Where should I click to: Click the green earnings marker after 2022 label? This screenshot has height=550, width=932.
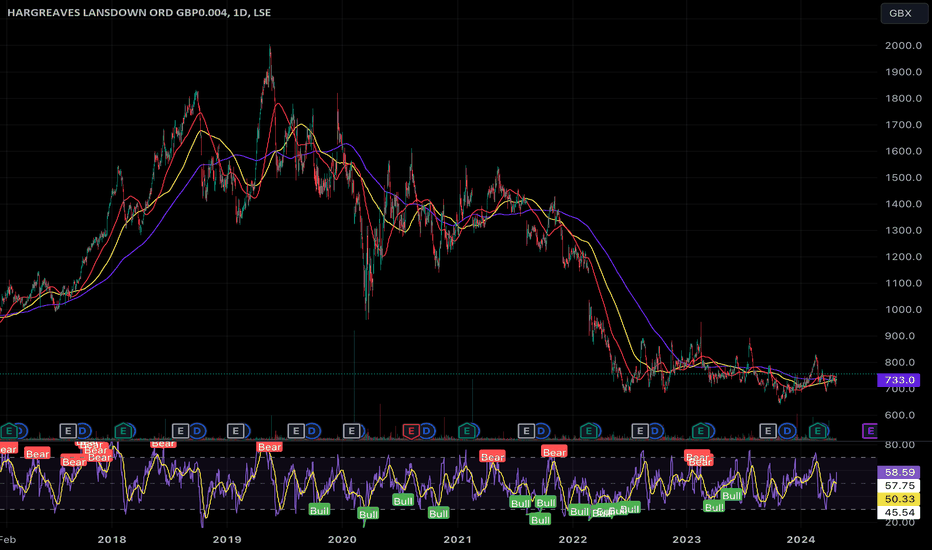coord(589,430)
